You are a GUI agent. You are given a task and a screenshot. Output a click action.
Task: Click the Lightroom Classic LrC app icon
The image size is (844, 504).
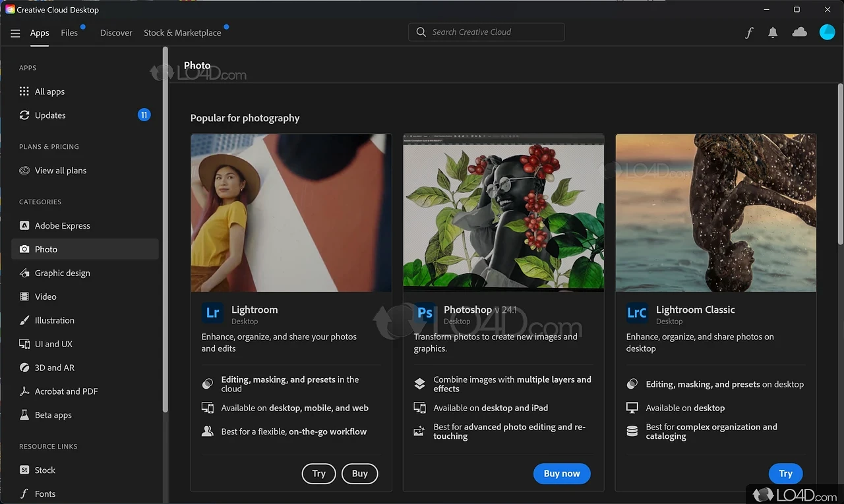637,313
